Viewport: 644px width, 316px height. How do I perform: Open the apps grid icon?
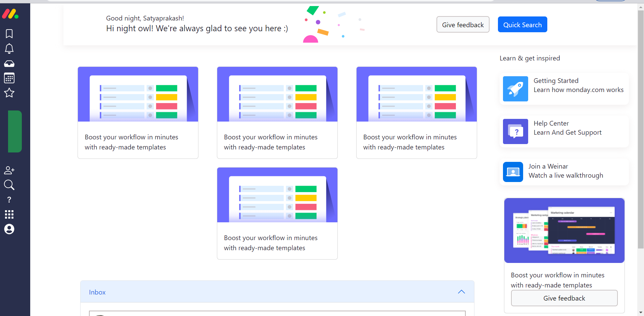coord(9,214)
